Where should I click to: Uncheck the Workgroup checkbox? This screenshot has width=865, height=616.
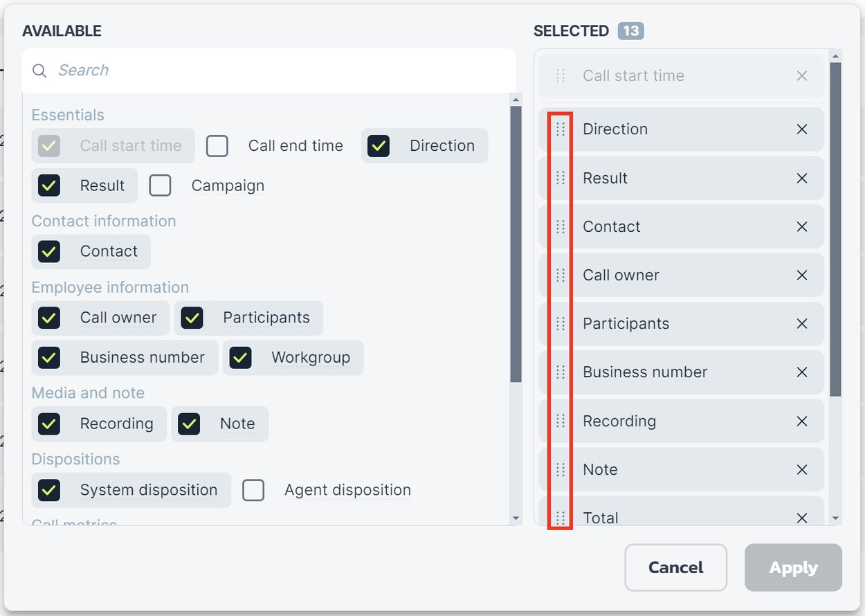241,357
